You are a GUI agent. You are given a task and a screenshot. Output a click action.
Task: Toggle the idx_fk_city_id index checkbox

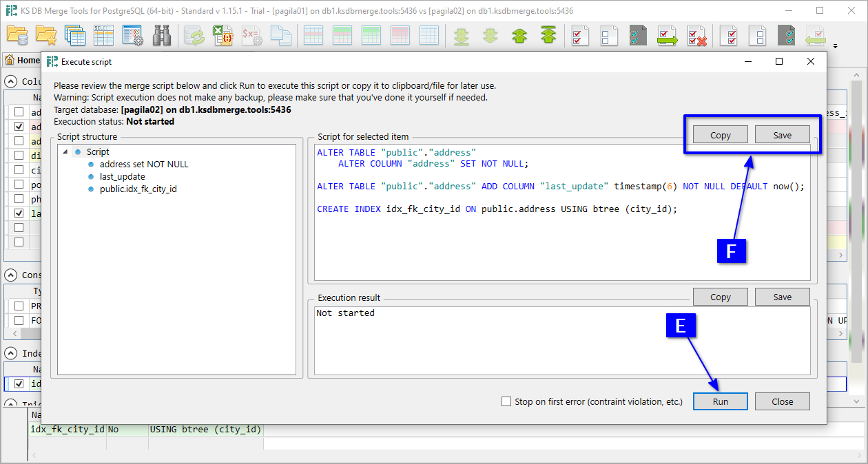(19, 383)
